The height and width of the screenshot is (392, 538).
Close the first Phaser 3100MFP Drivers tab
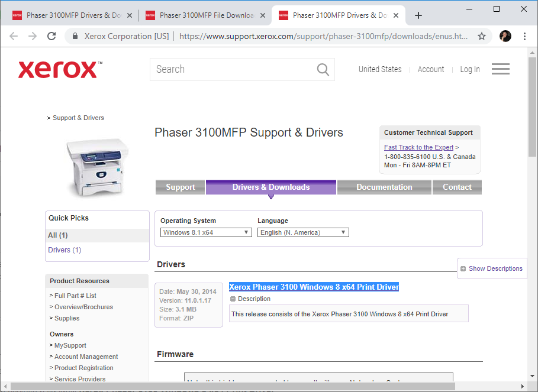[x=130, y=15]
